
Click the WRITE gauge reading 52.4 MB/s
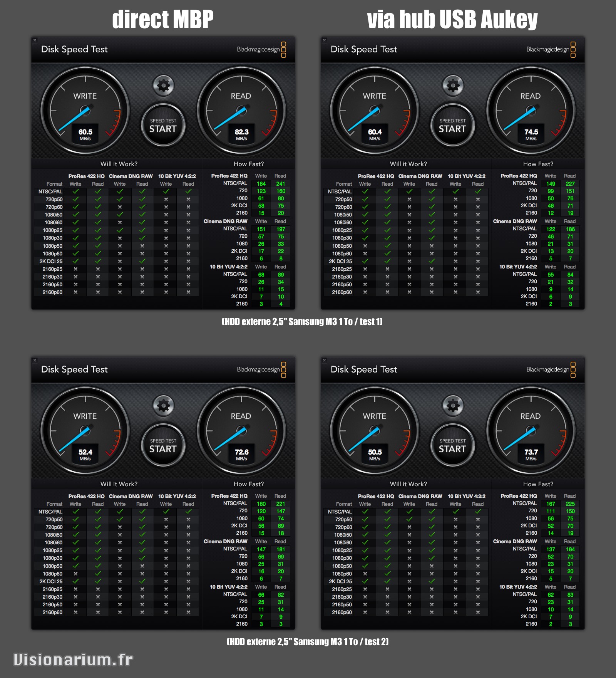tap(85, 431)
